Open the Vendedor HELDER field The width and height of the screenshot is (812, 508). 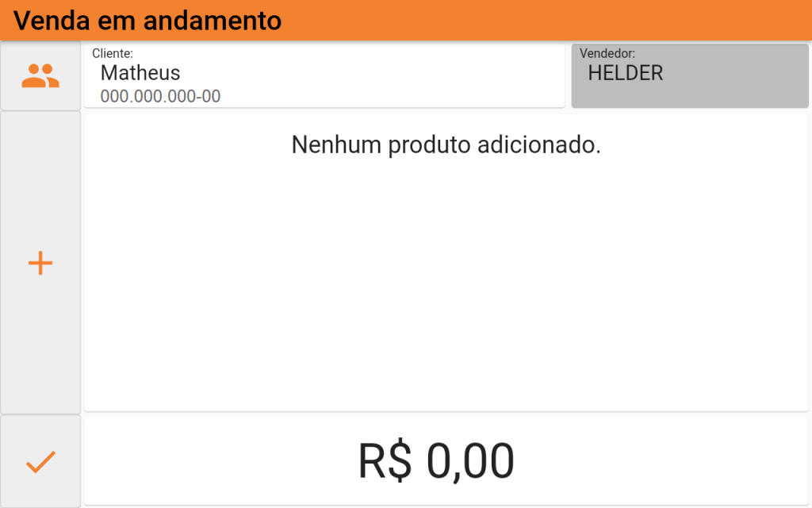(690, 75)
